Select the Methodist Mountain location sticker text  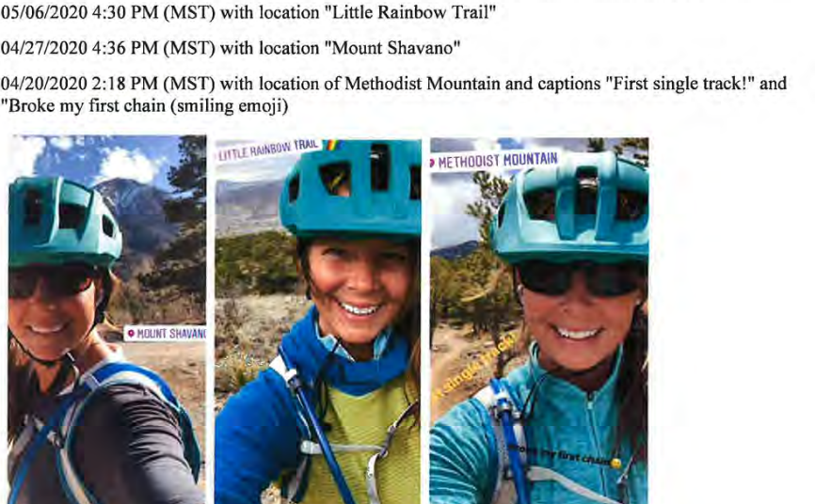coord(498,161)
